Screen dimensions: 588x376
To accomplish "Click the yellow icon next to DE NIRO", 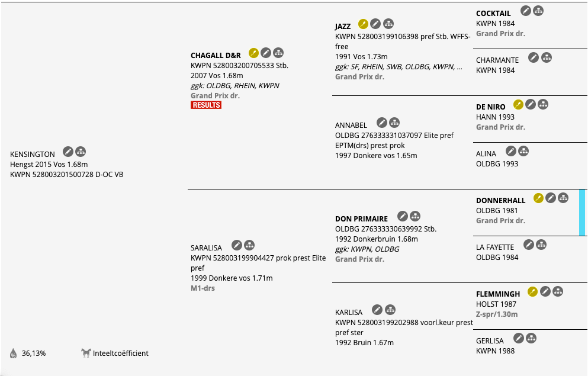I will click(x=518, y=105).
